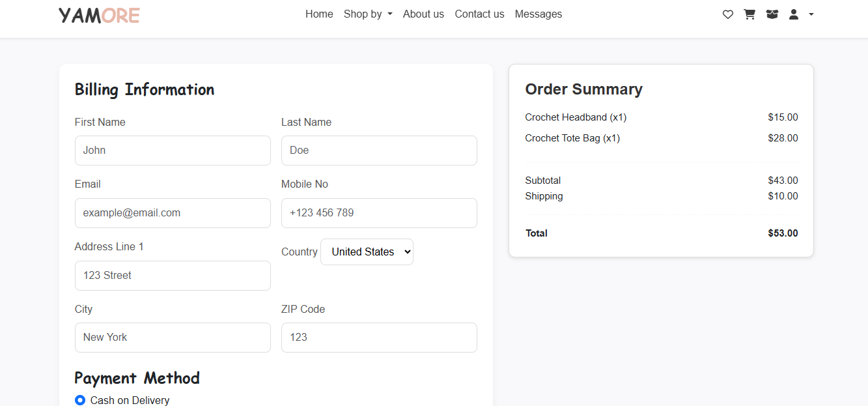Go to Home page
Viewport: 868px width, 406px height.
pyautogui.click(x=319, y=14)
